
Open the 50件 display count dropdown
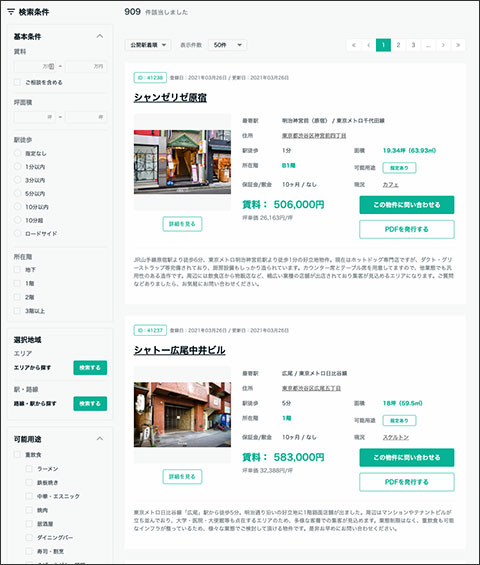pos(227,45)
